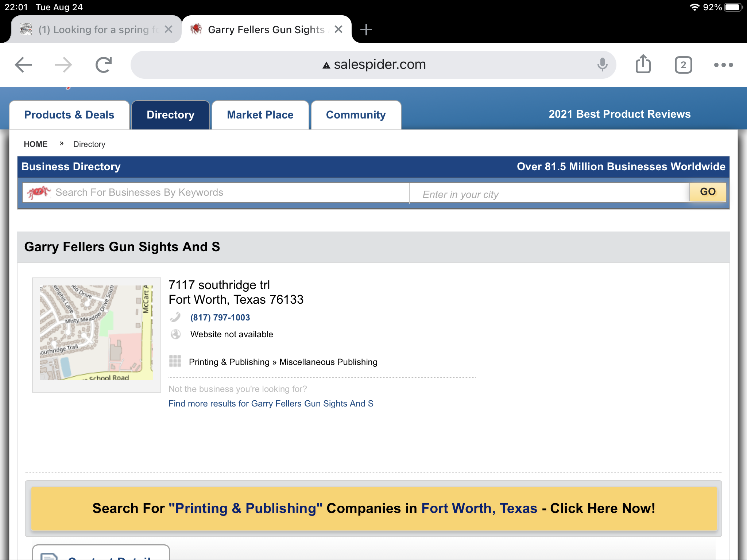The height and width of the screenshot is (560, 747).
Task: Click the Directory breadcrumb
Action: coord(89,144)
